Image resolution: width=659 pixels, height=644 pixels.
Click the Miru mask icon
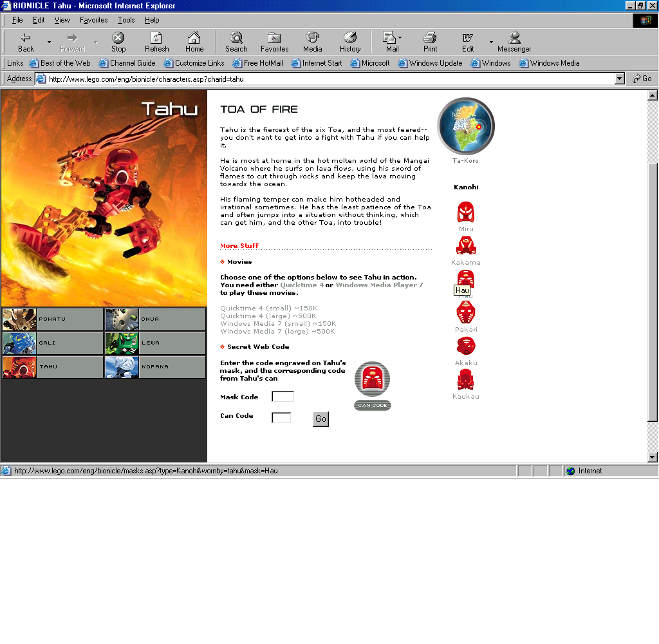[466, 212]
